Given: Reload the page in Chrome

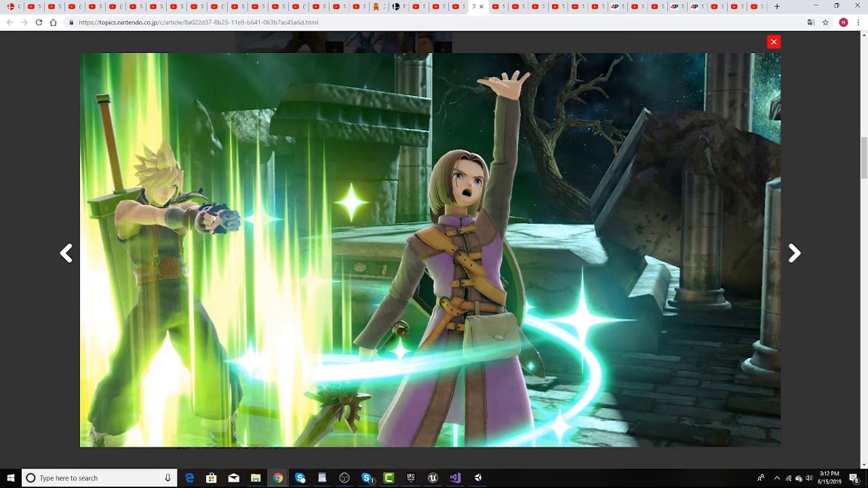Looking at the screenshot, I should click(39, 22).
